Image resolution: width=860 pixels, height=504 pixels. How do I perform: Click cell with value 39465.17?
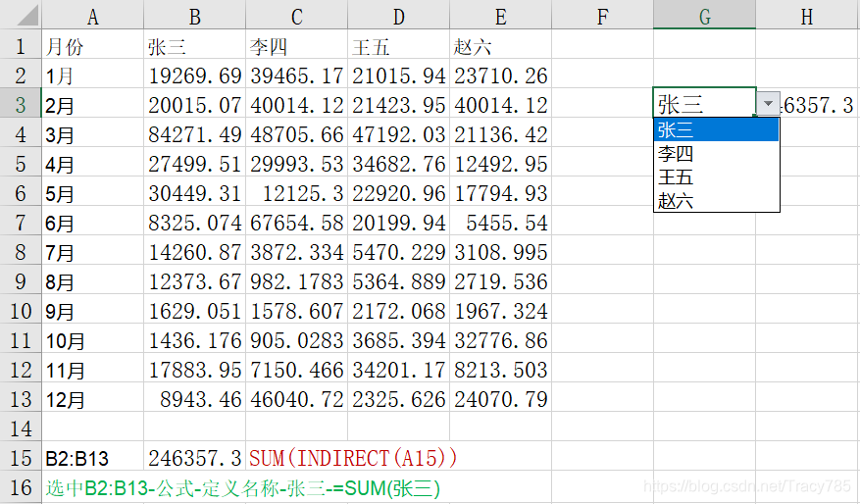pos(297,75)
